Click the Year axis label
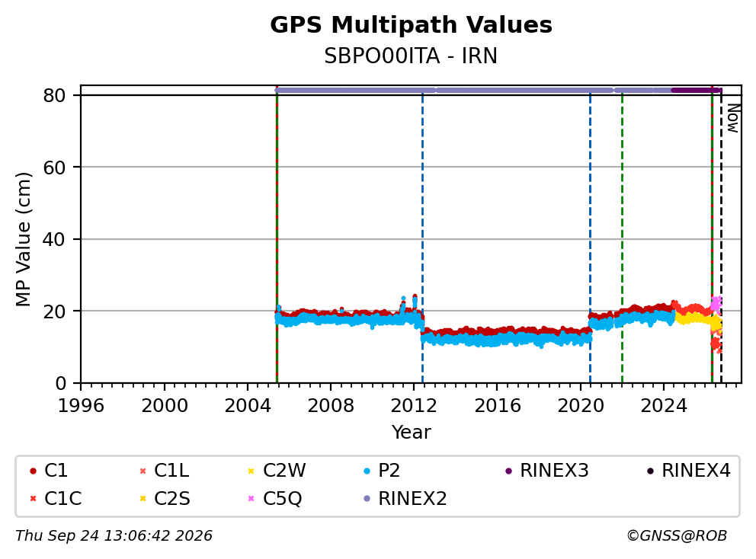The width and height of the screenshot is (756, 559). [x=411, y=433]
